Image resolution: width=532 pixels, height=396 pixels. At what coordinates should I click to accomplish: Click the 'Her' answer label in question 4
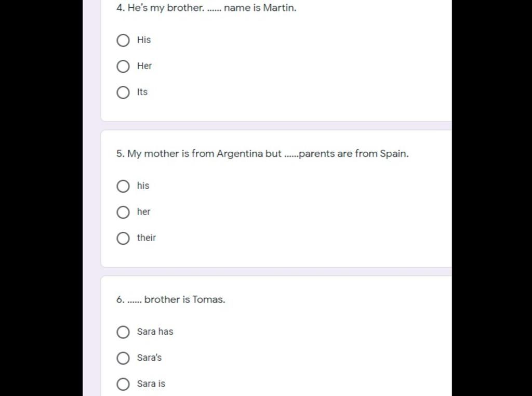144,66
